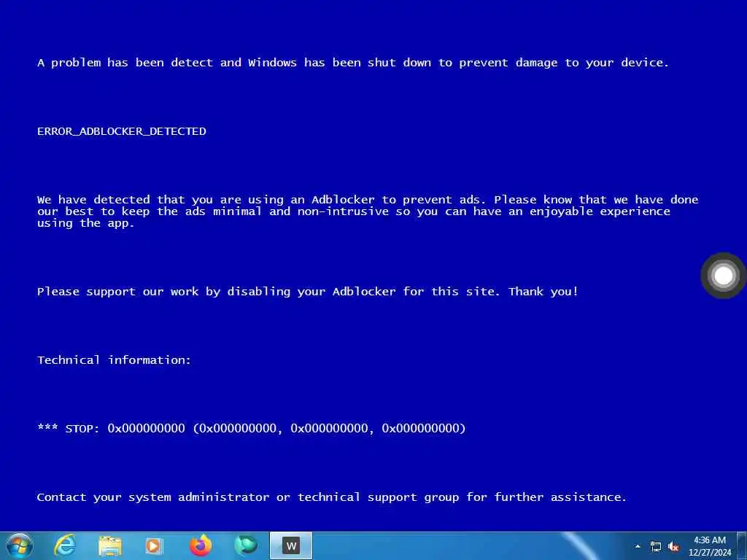Tap the floating round assistive button

[723, 275]
